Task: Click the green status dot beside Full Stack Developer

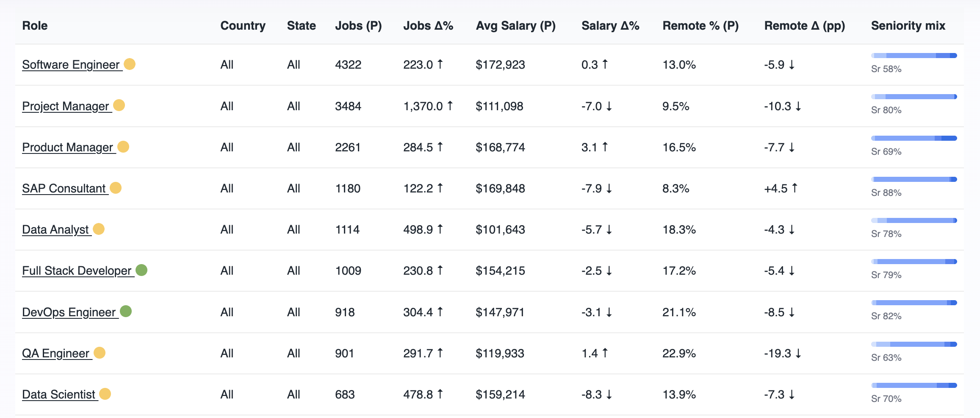Action: (141, 270)
